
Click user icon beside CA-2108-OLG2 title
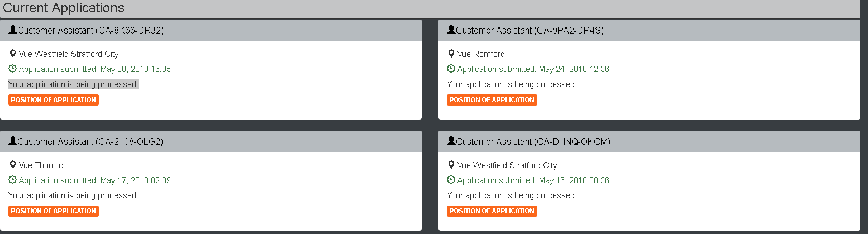pyautogui.click(x=13, y=141)
